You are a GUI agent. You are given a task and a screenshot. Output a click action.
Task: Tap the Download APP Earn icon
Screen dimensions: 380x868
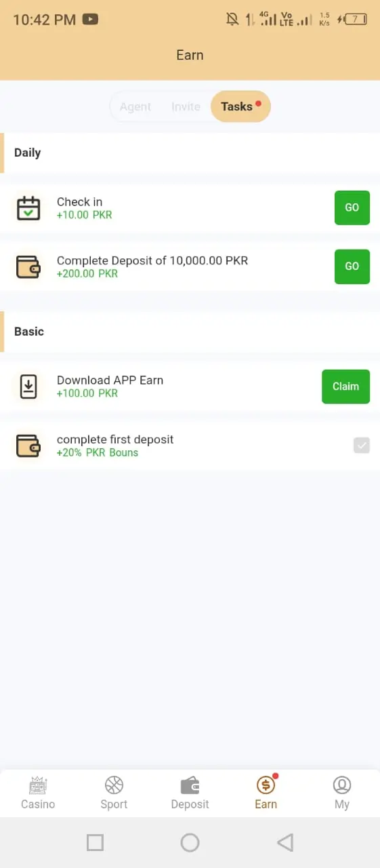28,387
